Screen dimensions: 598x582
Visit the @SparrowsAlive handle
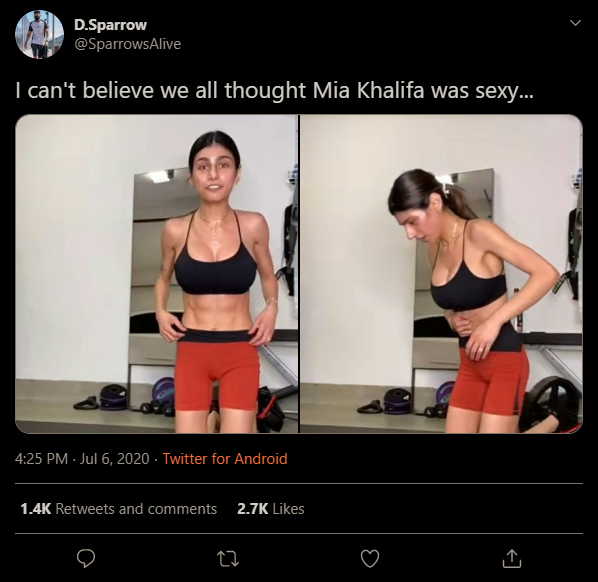tap(127, 44)
